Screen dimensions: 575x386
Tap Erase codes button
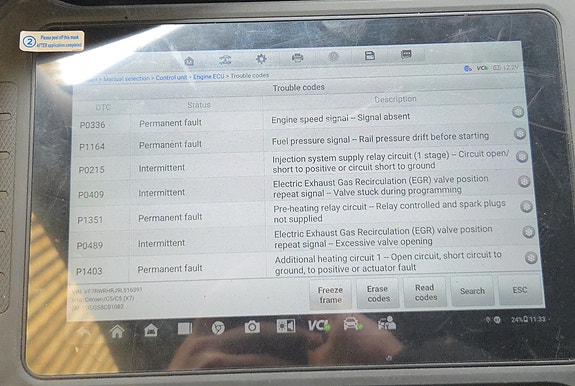[x=378, y=294]
